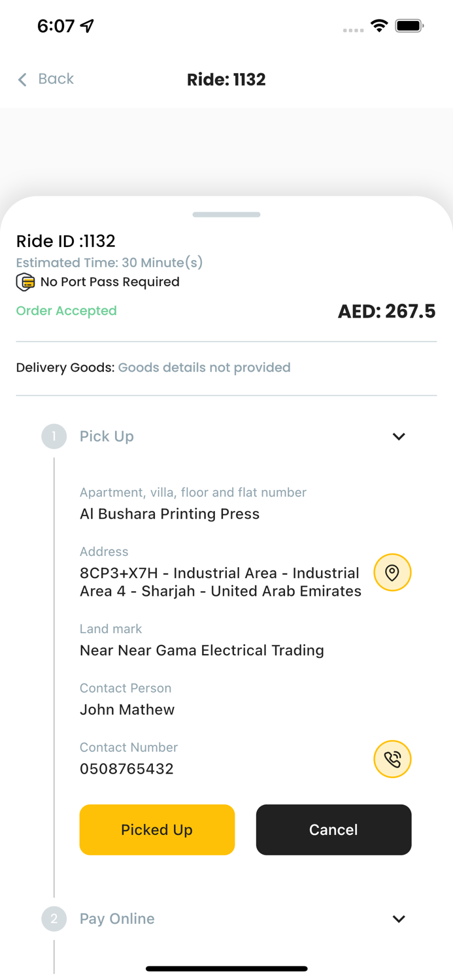
Task: Open the location pin icon beside Address
Action: [x=392, y=572]
